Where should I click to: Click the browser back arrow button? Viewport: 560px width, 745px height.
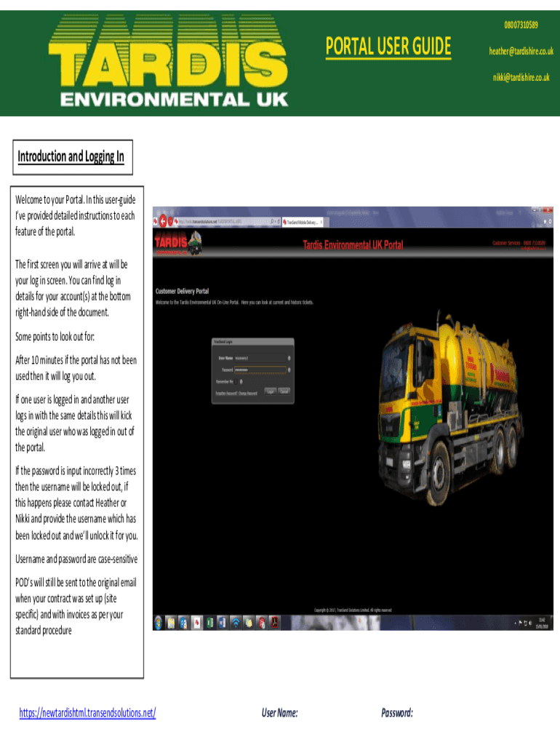(x=163, y=220)
